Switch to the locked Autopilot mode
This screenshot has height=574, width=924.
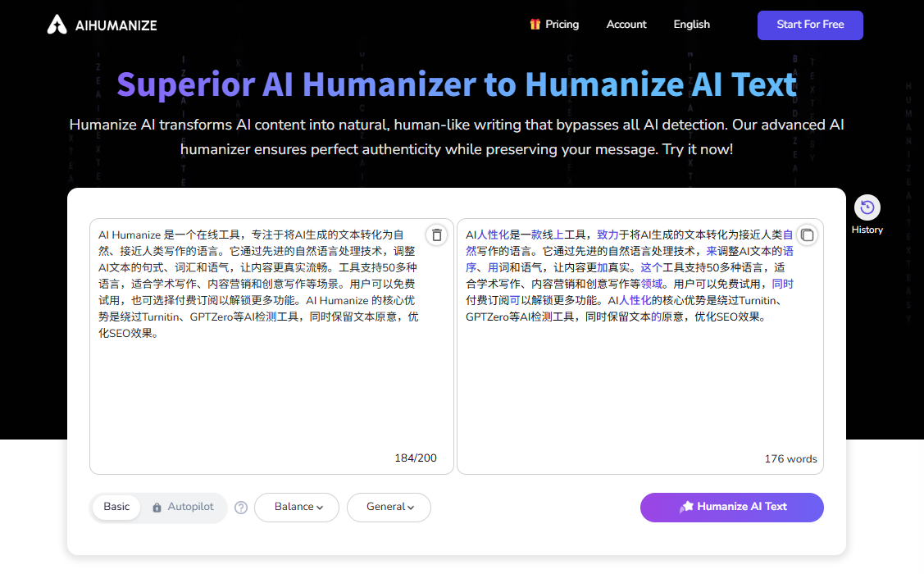click(183, 507)
